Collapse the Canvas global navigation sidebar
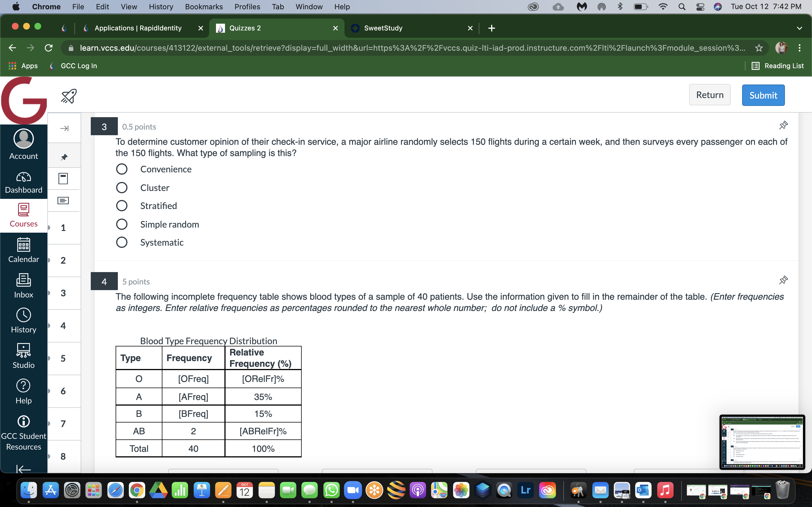Image resolution: width=812 pixels, height=507 pixels. click(x=23, y=469)
